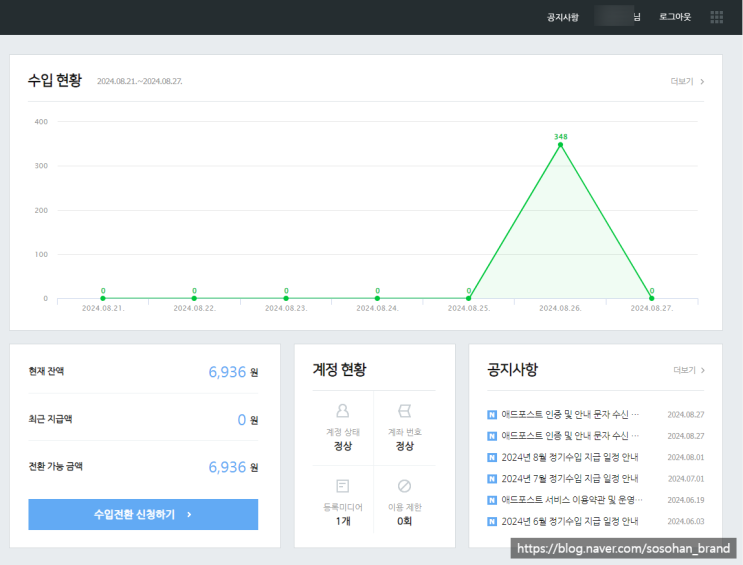Click the 2024.08.21 chart data point

pyautogui.click(x=103, y=298)
